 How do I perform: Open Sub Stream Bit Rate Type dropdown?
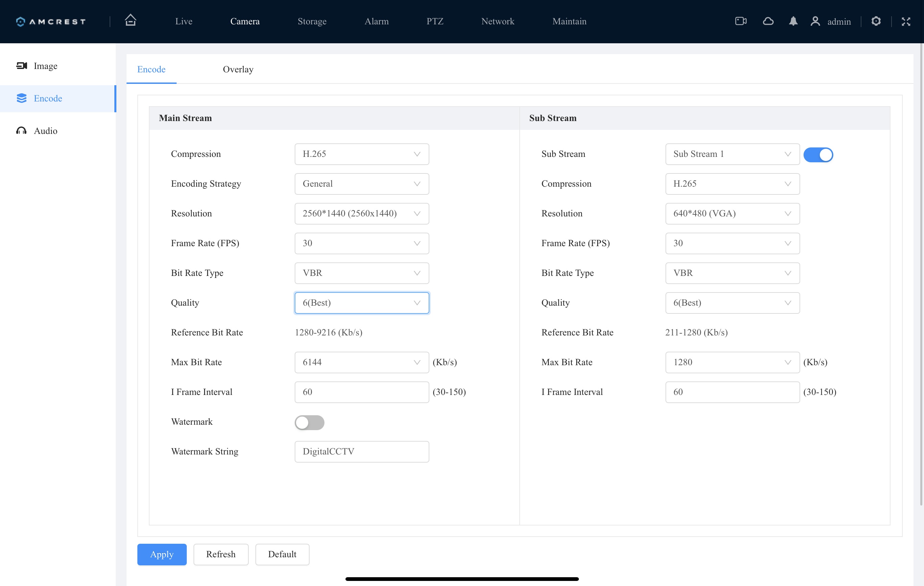pos(732,273)
